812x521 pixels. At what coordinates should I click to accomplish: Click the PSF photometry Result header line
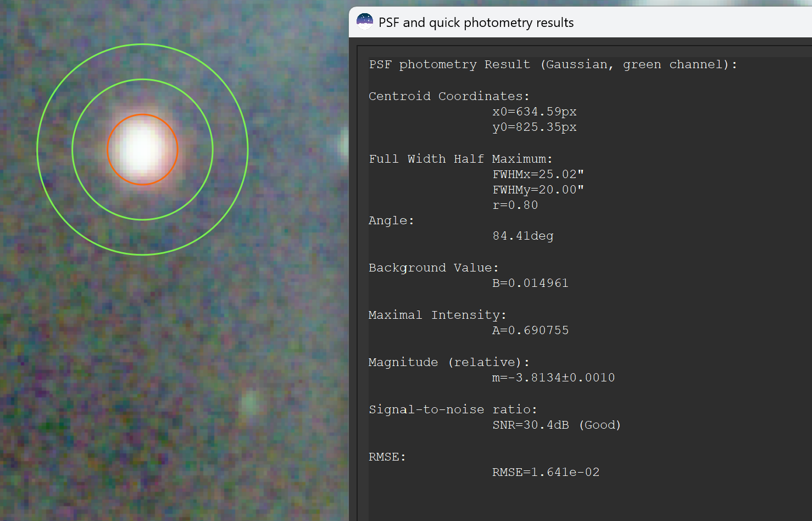click(x=553, y=64)
